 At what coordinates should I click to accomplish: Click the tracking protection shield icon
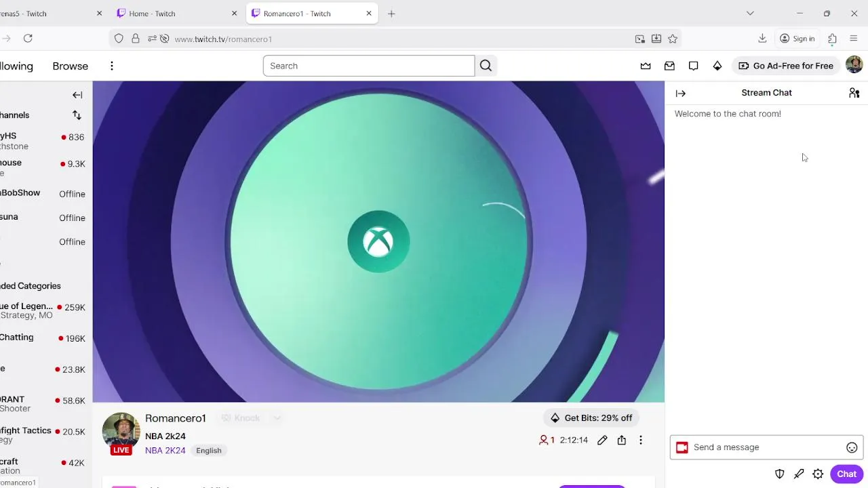(119, 39)
